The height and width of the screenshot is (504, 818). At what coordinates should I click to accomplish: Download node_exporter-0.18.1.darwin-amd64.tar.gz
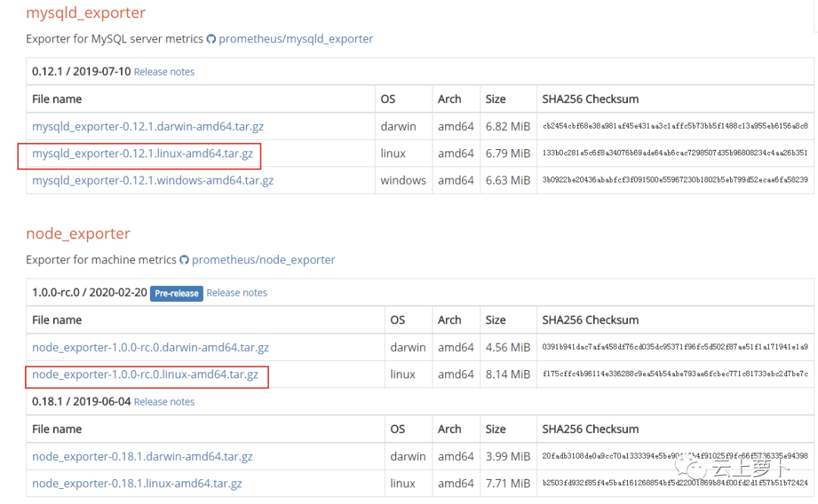pos(142,456)
